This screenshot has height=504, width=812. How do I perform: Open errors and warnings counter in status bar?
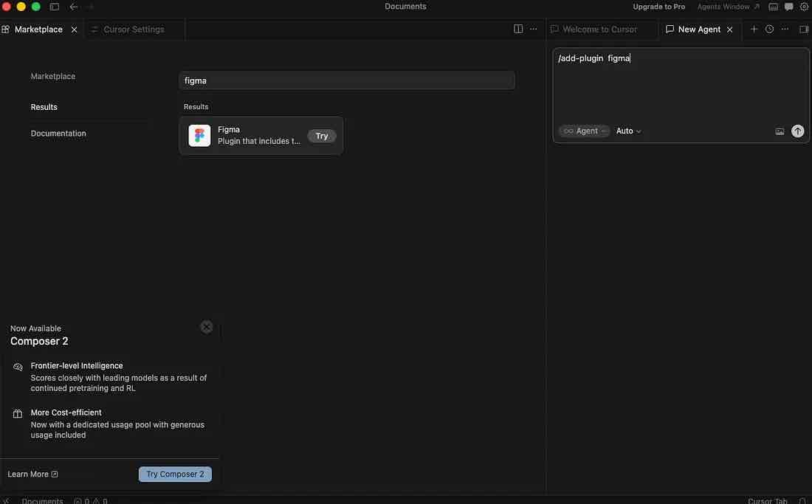coord(90,501)
